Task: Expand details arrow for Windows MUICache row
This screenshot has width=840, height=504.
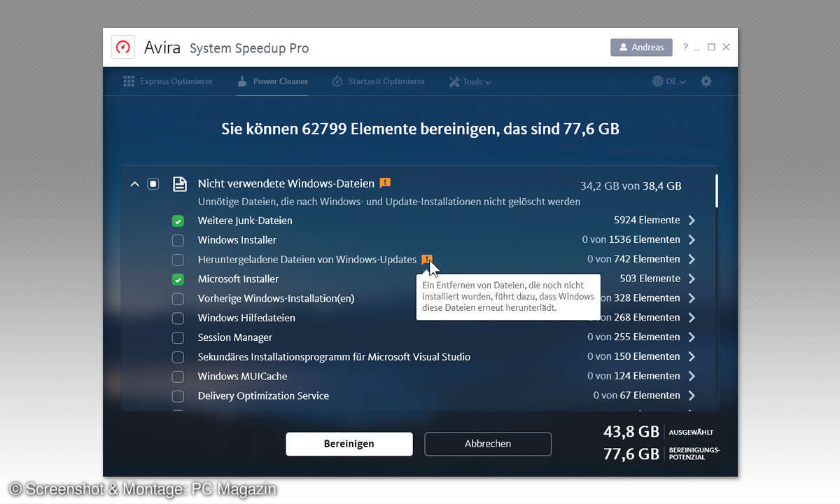Action: (x=692, y=376)
